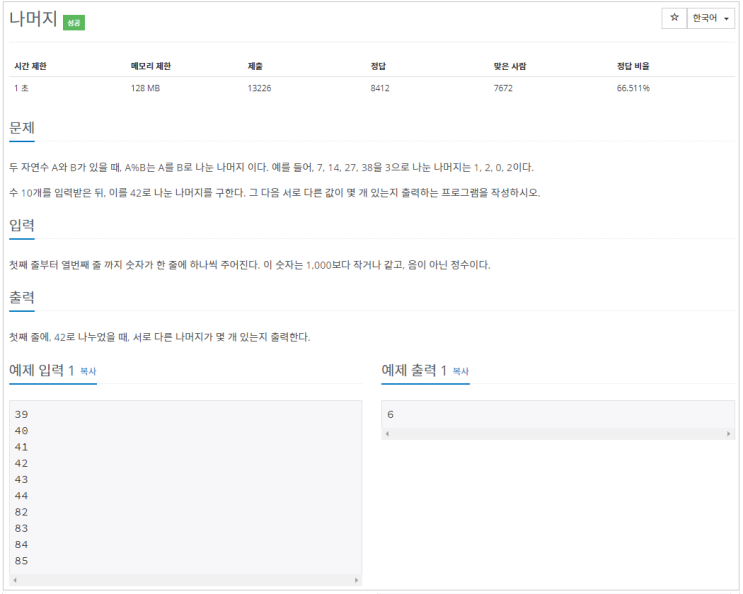Click the 문제 section heading
Screen dimensions: 743x594
[x=22, y=128]
